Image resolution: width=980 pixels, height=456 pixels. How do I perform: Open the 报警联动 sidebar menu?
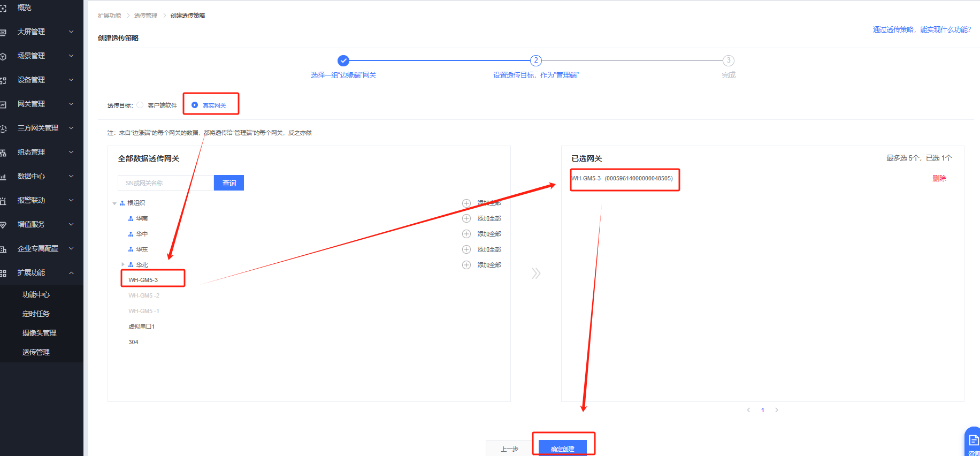pyautogui.click(x=42, y=200)
